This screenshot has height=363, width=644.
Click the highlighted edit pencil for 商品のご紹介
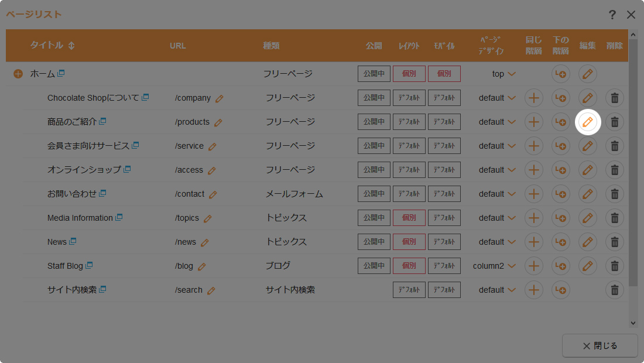[588, 122]
